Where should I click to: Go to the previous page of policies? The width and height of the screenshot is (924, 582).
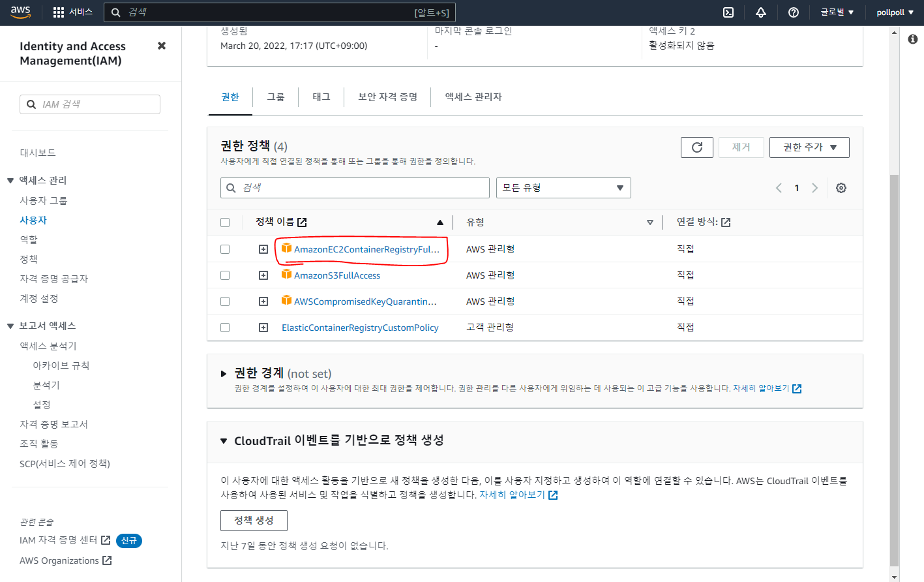[x=779, y=188]
